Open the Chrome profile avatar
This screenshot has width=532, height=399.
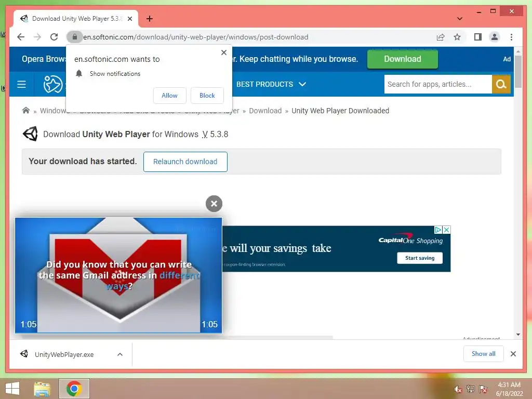tap(495, 37)
